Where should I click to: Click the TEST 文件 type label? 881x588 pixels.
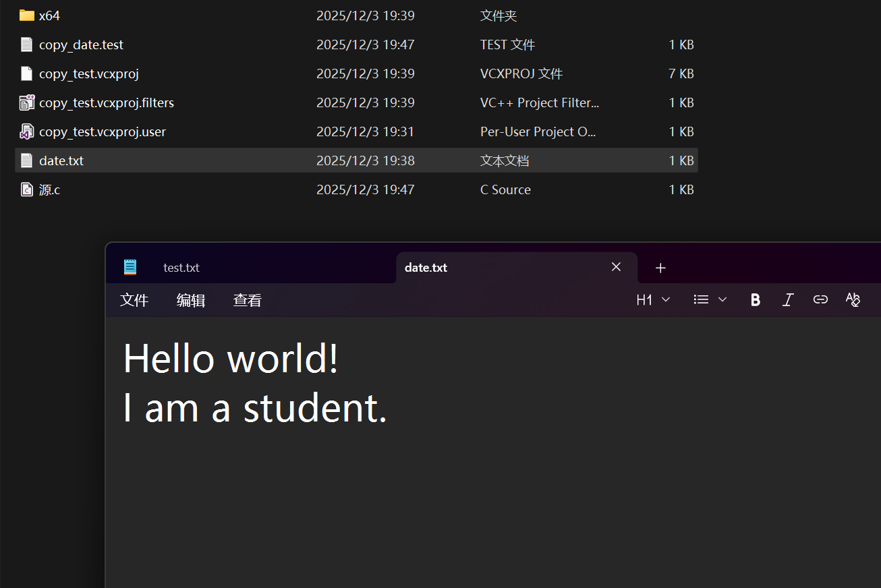508,45
